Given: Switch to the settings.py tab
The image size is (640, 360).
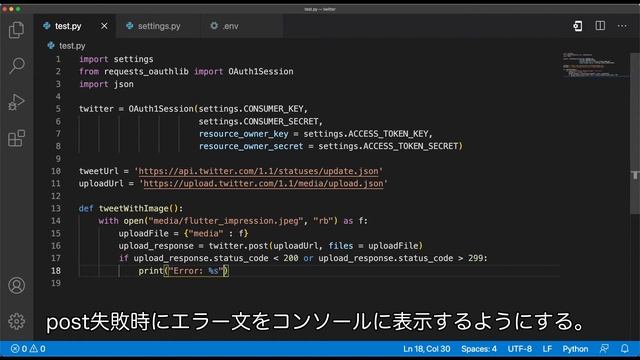Looking at the screenshot, I should tap(159, 26).
